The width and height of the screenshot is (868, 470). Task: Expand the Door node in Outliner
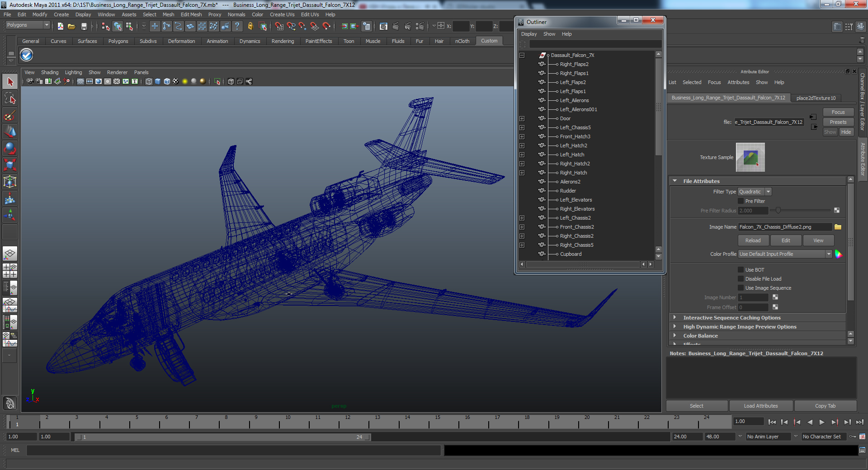[x=522, y=118]
